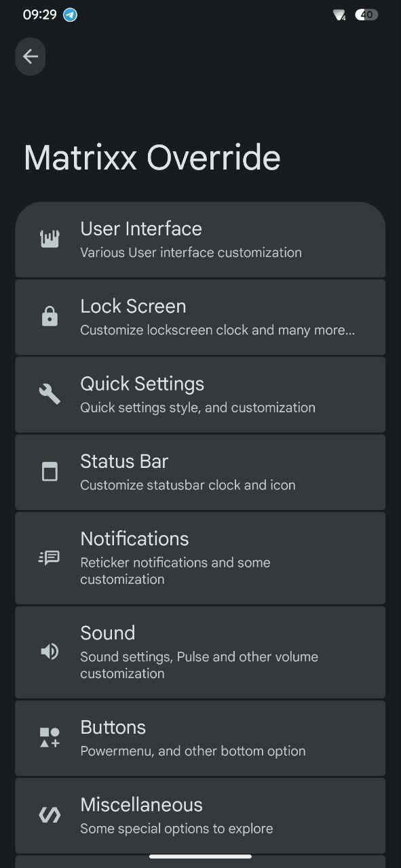401x868 pixels.
Task: Select the Quick Settings entry
Action: coord(200,394)
